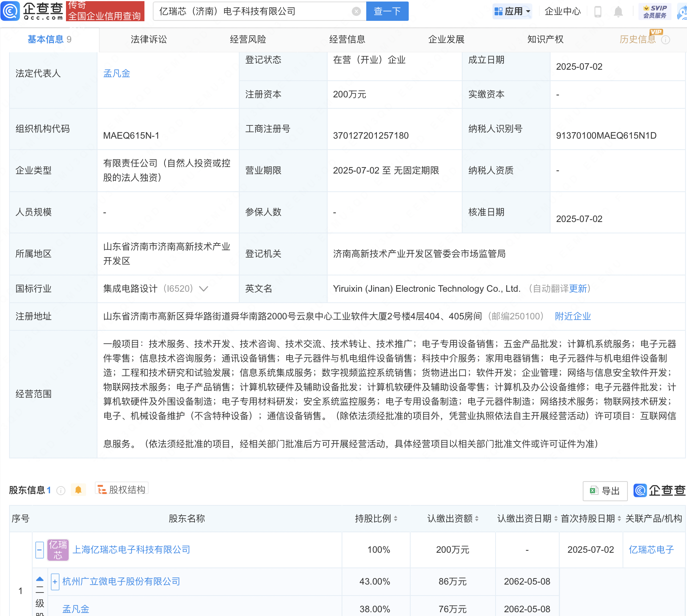
Task: Go to the 知识产权 tab
Action: point(545,39)
